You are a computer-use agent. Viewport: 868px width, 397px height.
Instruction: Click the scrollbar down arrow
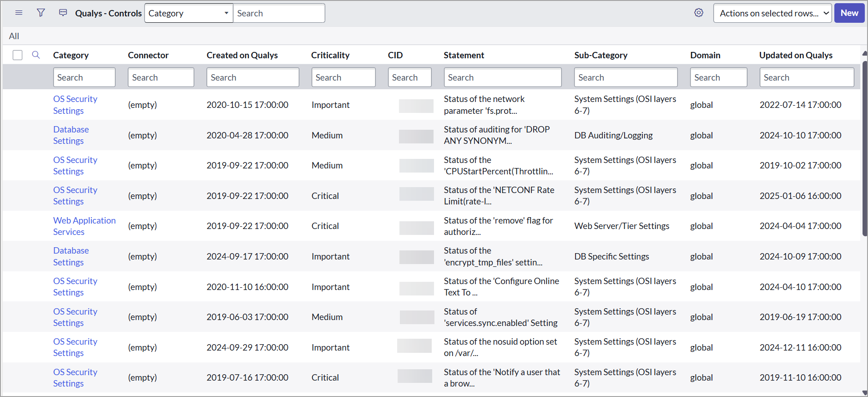864,392
